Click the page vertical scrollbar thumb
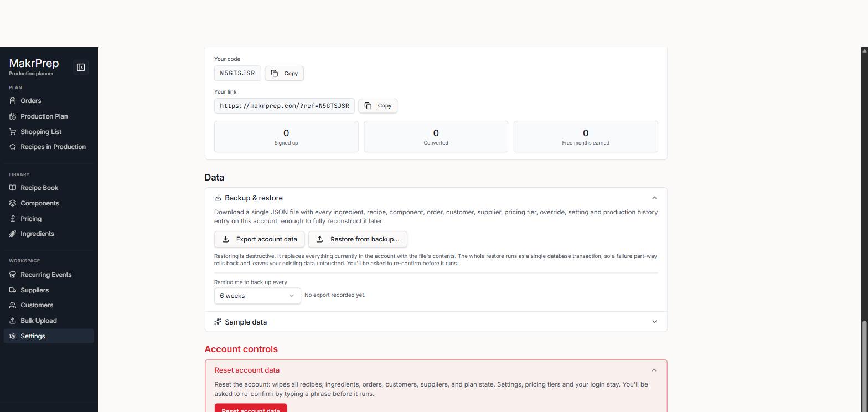 (x=864, y=365)
